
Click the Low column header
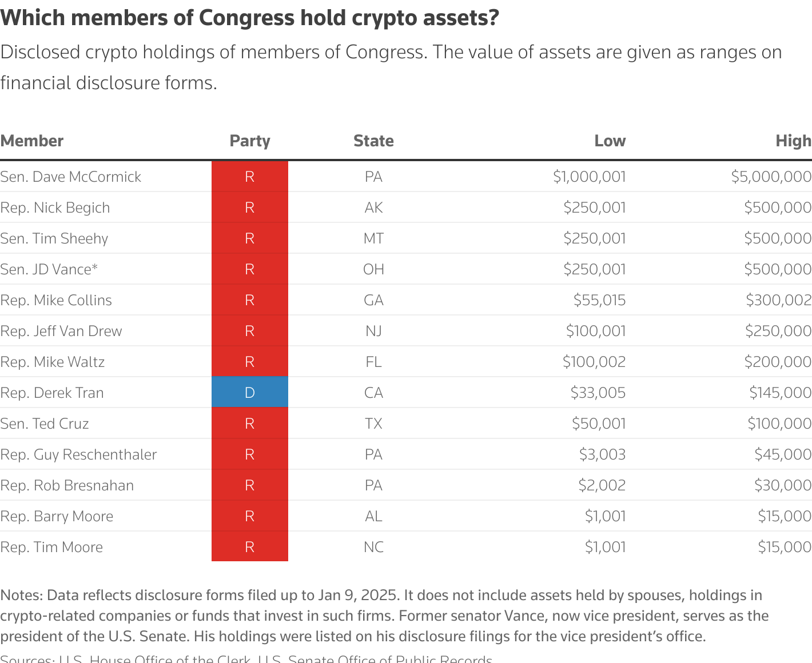click(610, 141)
